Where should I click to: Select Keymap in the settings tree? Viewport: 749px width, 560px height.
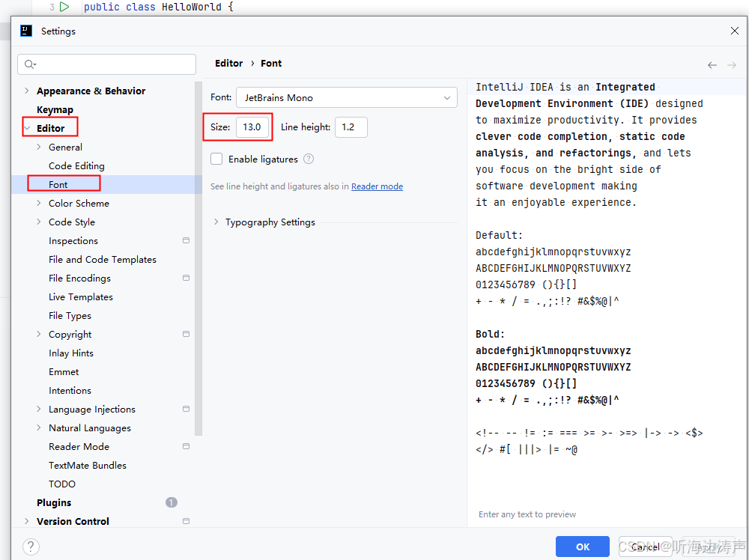point(55,110)
